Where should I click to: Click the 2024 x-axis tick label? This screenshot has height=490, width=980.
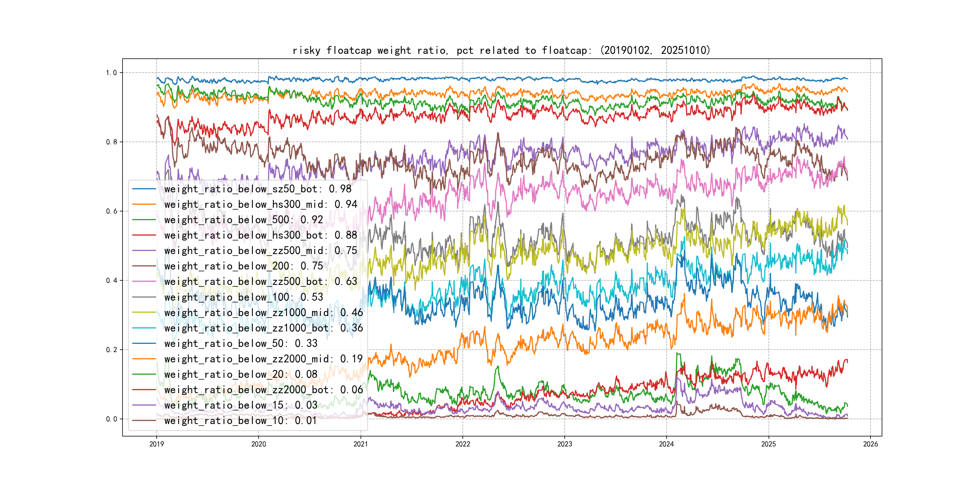pyautogui.click(x=667, y=444)
